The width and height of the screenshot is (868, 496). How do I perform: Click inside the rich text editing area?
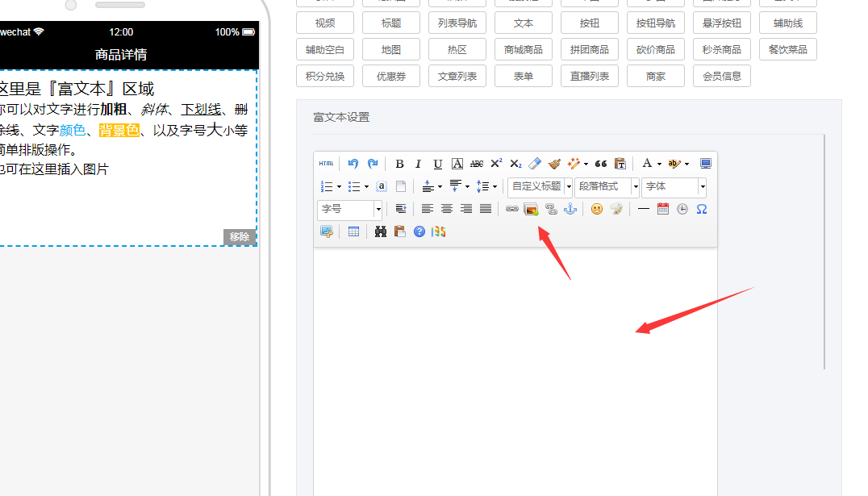(x=515, y=363)
